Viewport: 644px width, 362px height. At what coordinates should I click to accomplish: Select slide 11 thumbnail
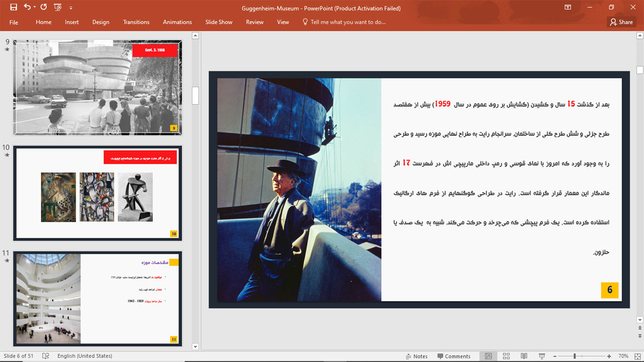[97, 298]
